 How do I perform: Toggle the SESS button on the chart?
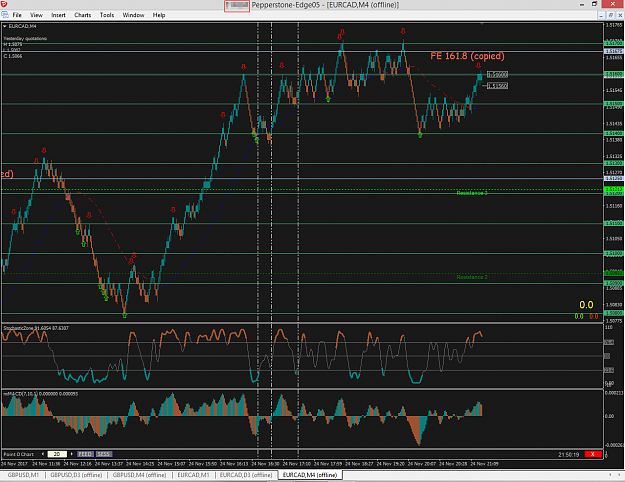104,454
